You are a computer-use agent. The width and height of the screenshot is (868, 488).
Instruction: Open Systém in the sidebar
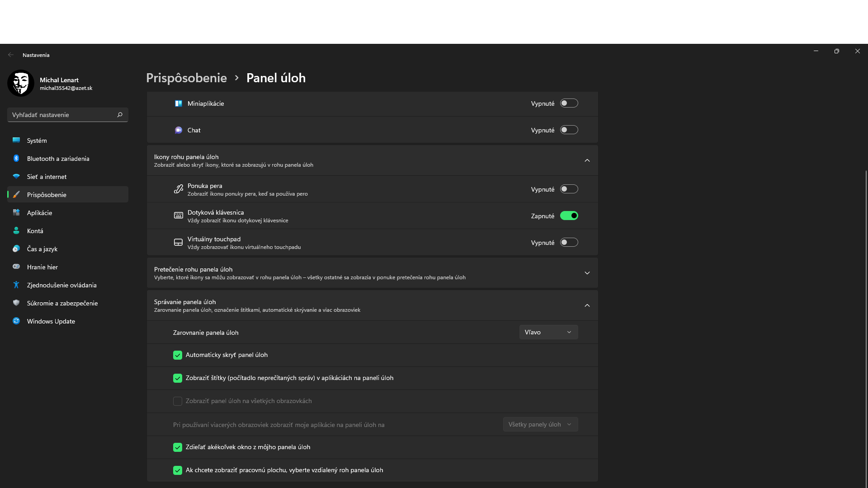37,141
